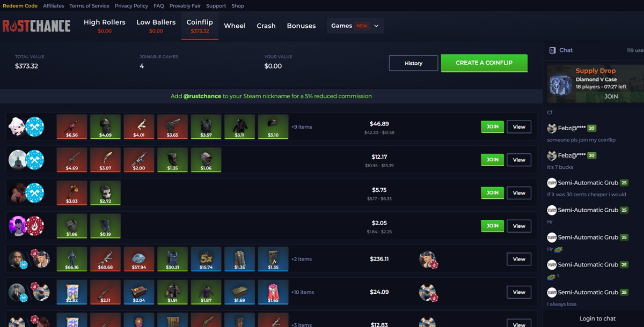Open the Wheel tab
The image size is (644, 327).
pos(235,26)
